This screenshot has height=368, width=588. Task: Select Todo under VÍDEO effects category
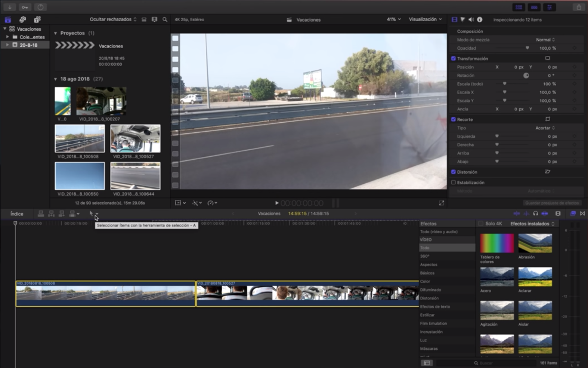(447, 248)
